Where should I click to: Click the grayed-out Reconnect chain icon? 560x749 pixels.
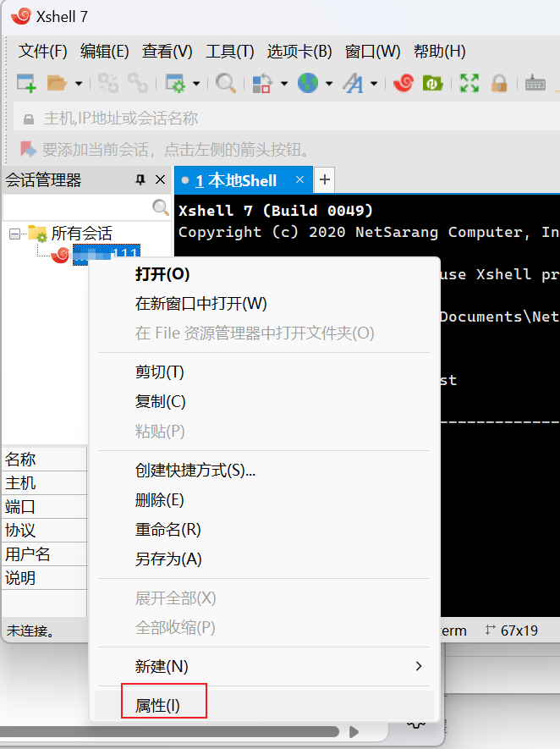pos(138,83)
